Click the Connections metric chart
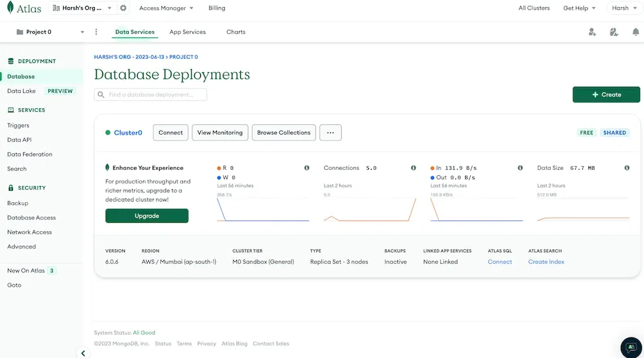This screenshot has width=644, height=358. click(x=370, y=209)
